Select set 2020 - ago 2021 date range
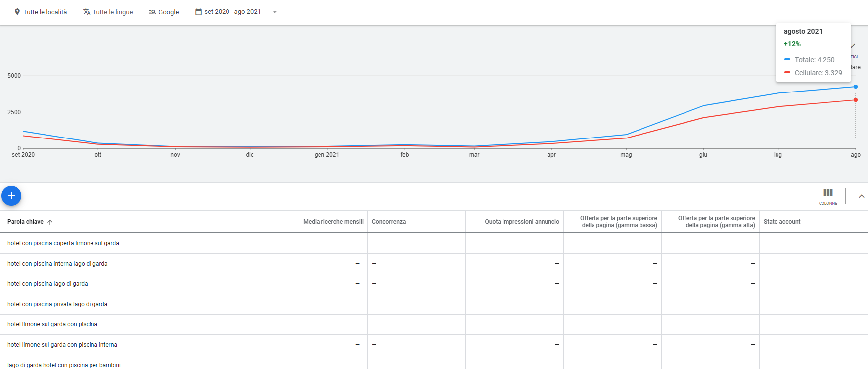 [x=232, y=12]
